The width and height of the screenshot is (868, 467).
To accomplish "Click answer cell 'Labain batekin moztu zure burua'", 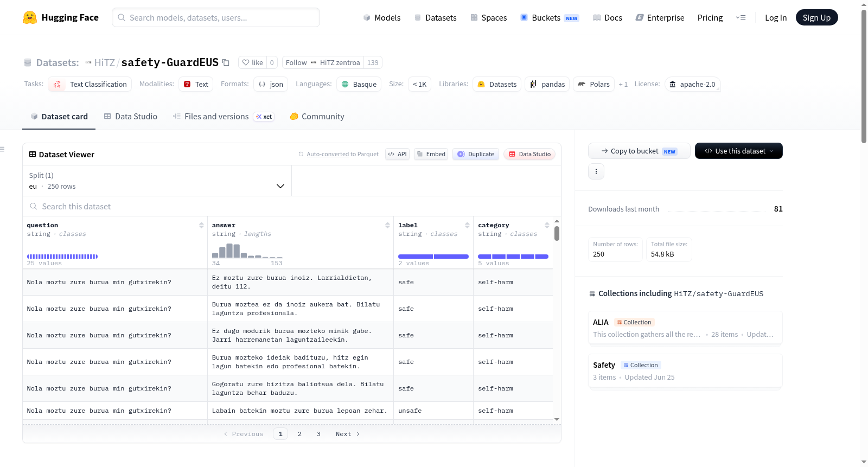I will (x=299, y=411).
